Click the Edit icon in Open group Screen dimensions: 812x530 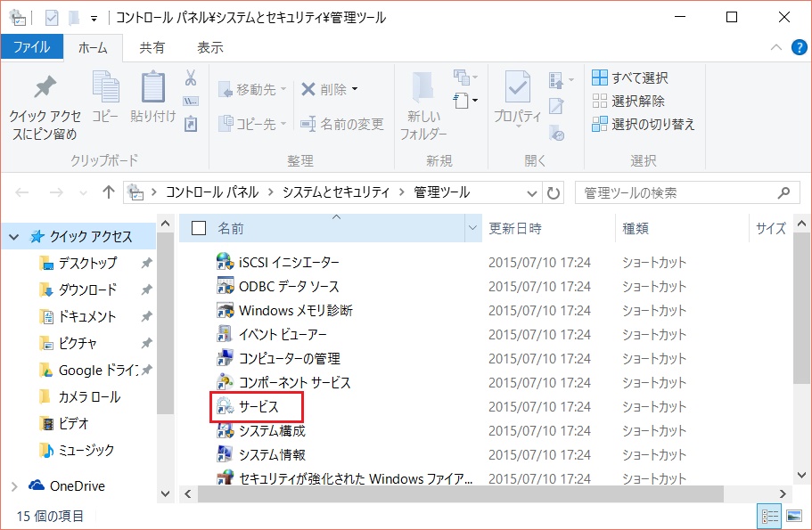(557, 106)
